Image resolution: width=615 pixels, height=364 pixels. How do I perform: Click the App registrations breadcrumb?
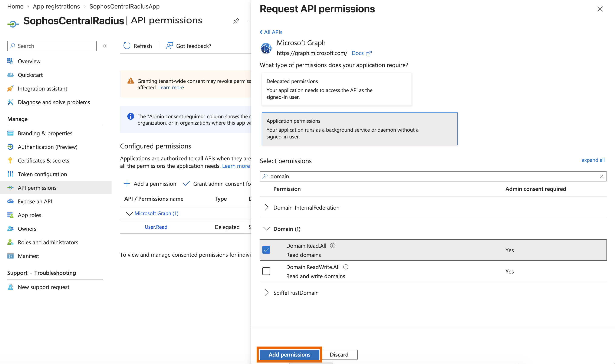pyautogui.click(x=56, y=6)
